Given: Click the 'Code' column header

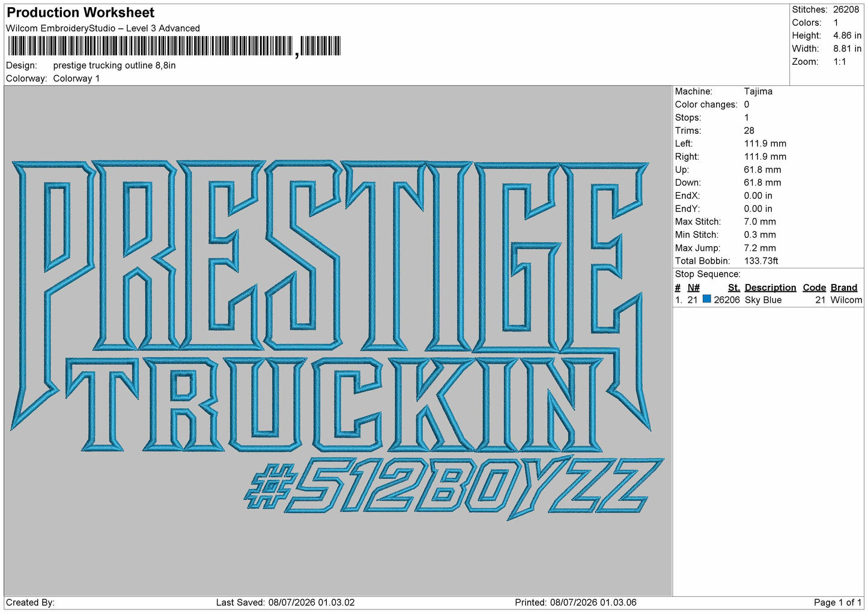Looking at the screenshot, I should 814,288.
